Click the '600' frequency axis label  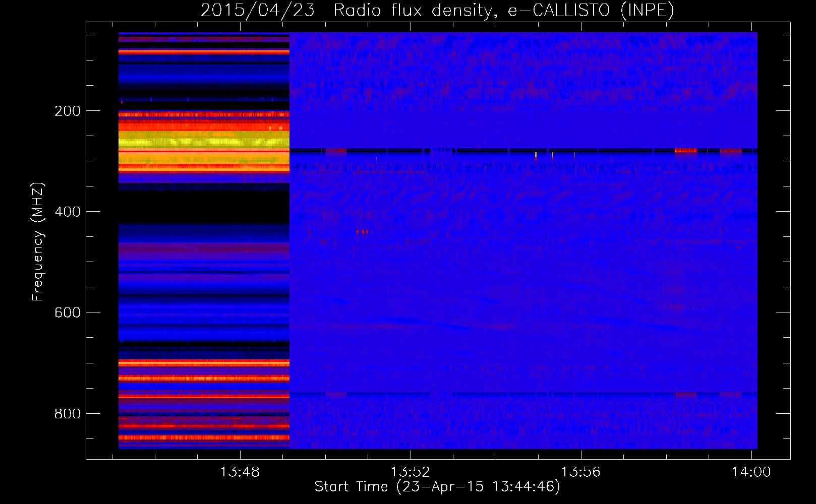point(68,312)
